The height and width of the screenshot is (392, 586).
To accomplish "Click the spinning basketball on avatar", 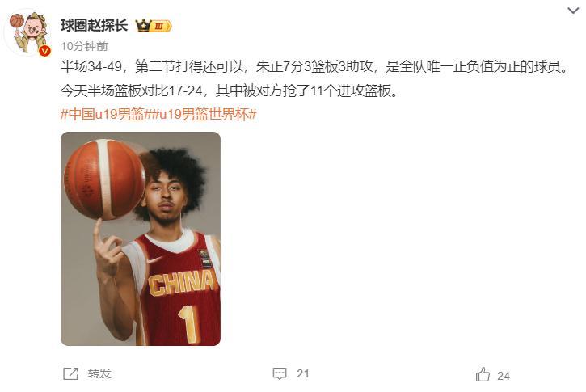I will coord(17,20).
